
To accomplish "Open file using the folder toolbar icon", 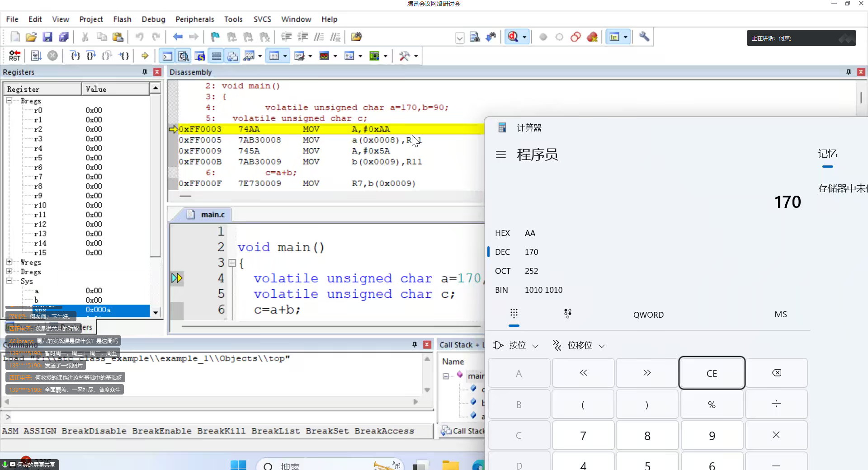I will pyautogui.click(x=31, y=37).
